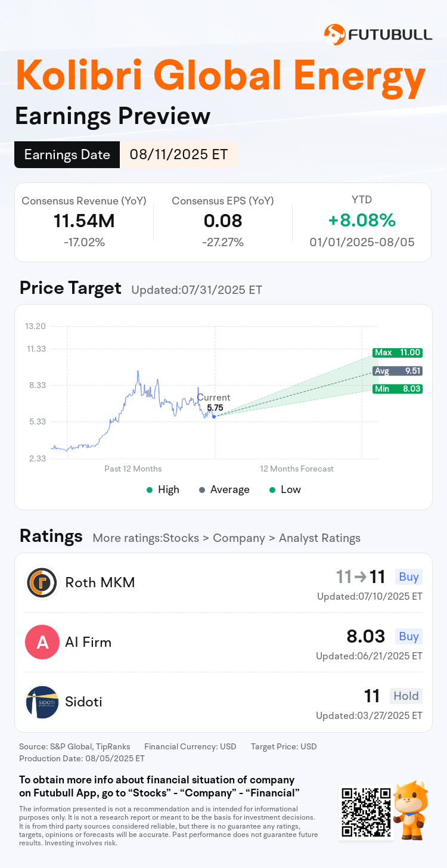Click the Updated:07/31/2025 ET text

(197, 290)
